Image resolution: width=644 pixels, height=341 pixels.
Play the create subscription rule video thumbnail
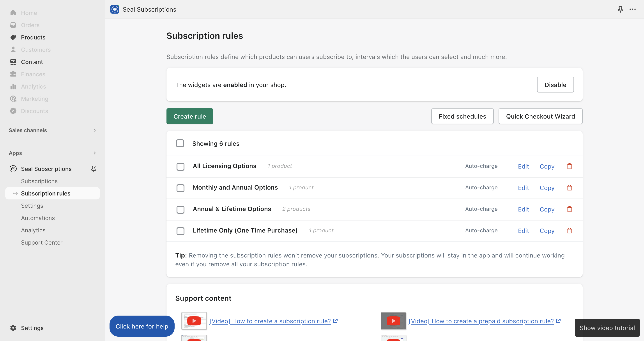pyautogui.click(x=194, y=321)
